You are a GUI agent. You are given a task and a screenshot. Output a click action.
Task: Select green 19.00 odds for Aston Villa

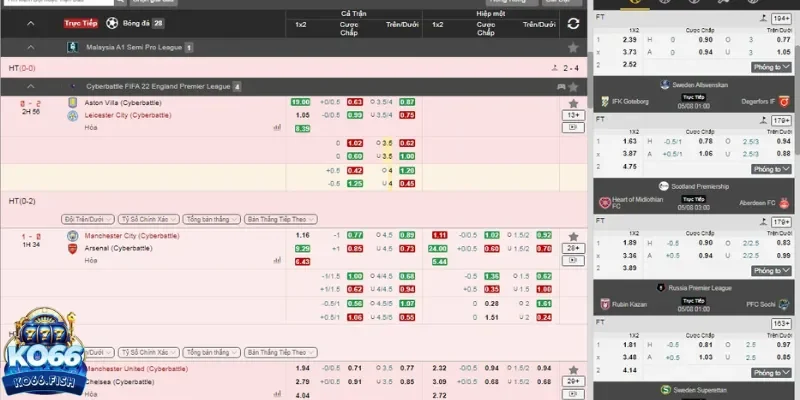(300, 102)
